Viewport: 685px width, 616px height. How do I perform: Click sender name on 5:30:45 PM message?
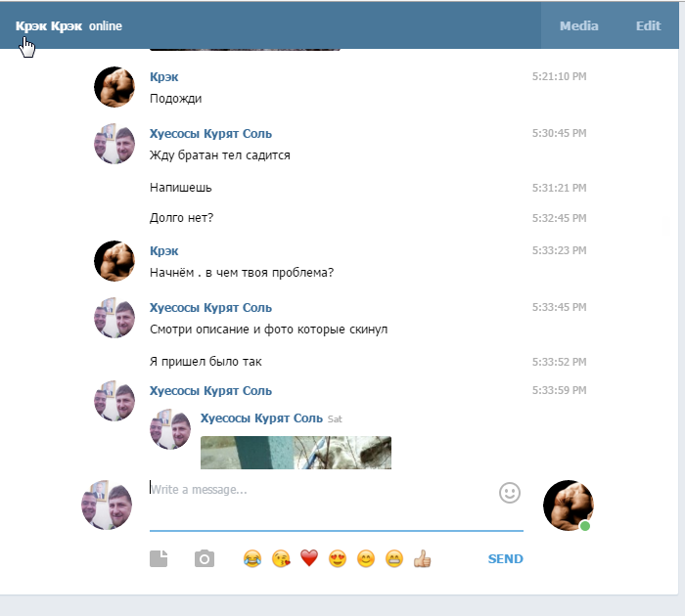click(210, 134)
